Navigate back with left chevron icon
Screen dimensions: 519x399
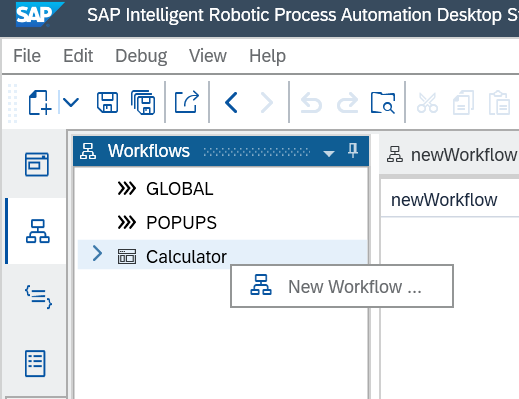click(231, 102)
